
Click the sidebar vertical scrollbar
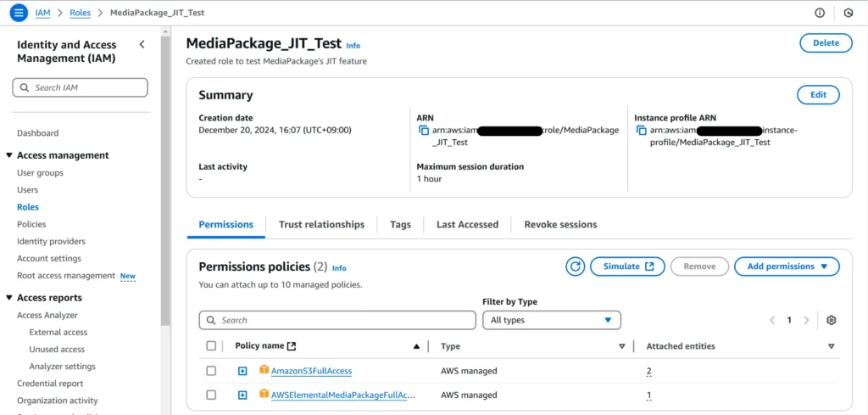[165, 182]
